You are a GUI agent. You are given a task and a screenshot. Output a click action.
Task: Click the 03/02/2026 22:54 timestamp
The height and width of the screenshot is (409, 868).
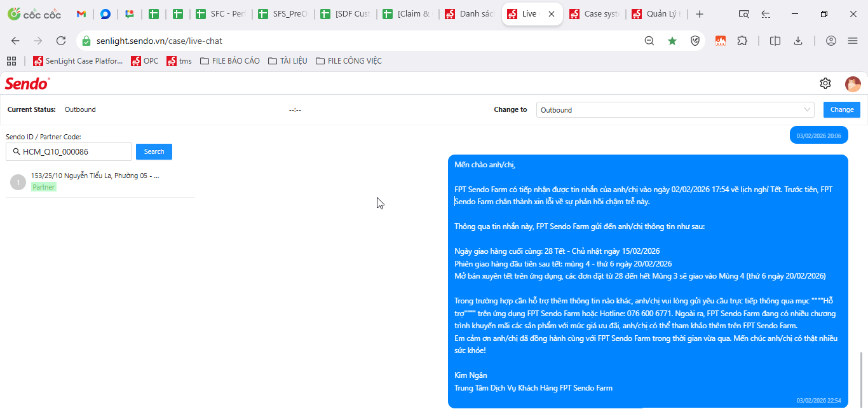click(x=818, y=401)
